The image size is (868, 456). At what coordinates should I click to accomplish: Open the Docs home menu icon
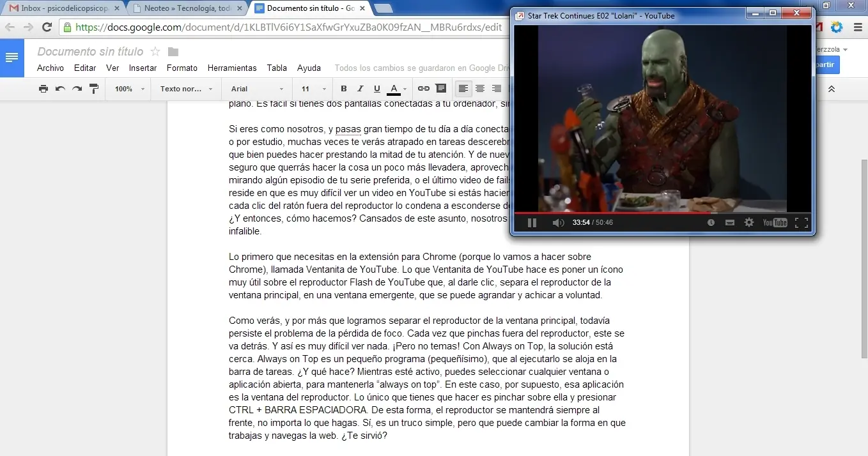[12, 58]
